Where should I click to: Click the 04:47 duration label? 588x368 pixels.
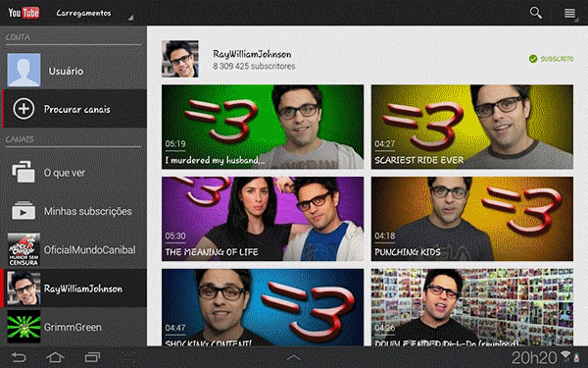[x=175, y=328]
